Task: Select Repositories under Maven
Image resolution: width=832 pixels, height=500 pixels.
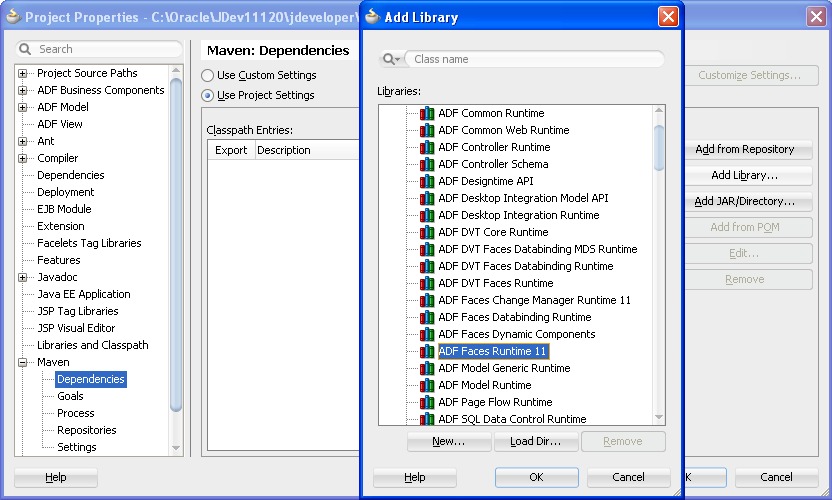Action: point(86,430)
